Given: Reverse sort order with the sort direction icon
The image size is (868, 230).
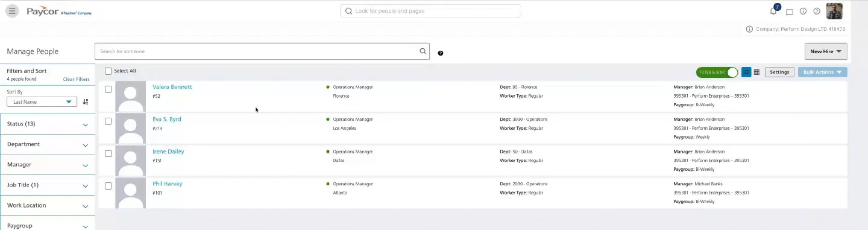Looking at the screenshot, I should pos(86,102).
